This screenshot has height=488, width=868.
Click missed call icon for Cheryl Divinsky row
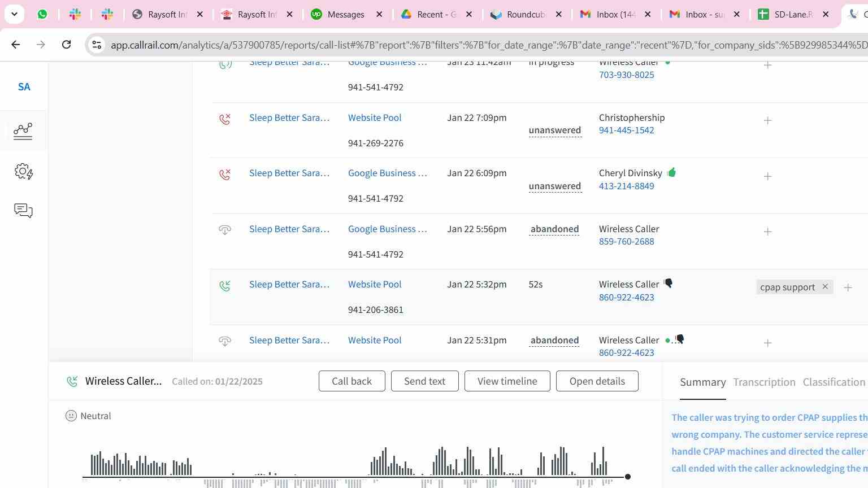pos(225,175)
